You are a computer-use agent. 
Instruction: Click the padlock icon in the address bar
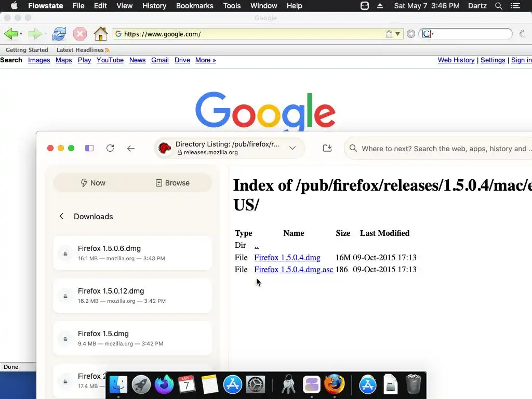[389, 34]
